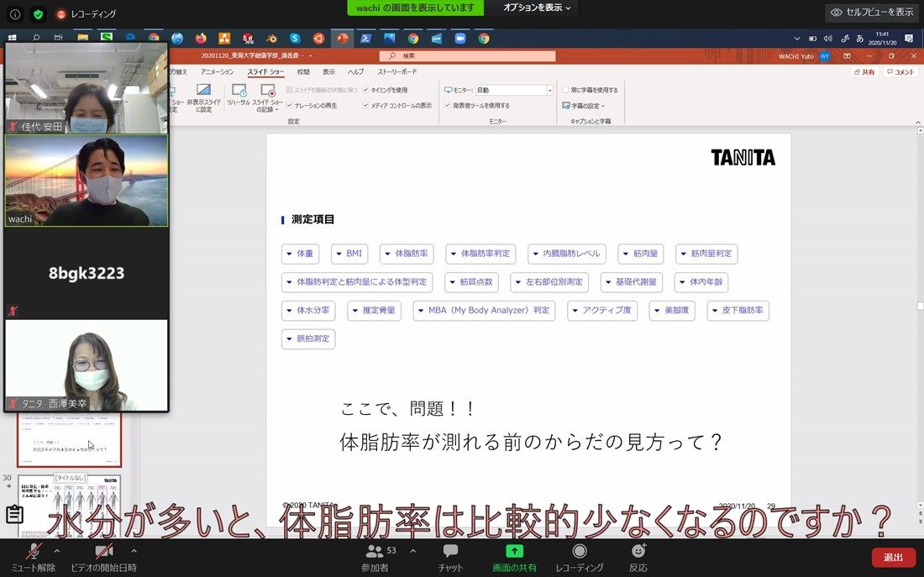Open file name dropdown in the title bar

pyautogui.click(x=311, y=56)
